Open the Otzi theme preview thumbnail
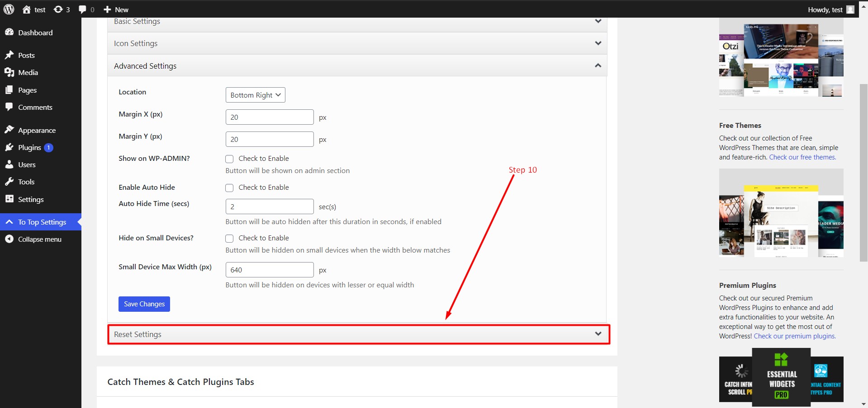The image size is (868, 408). click(781, 57)
